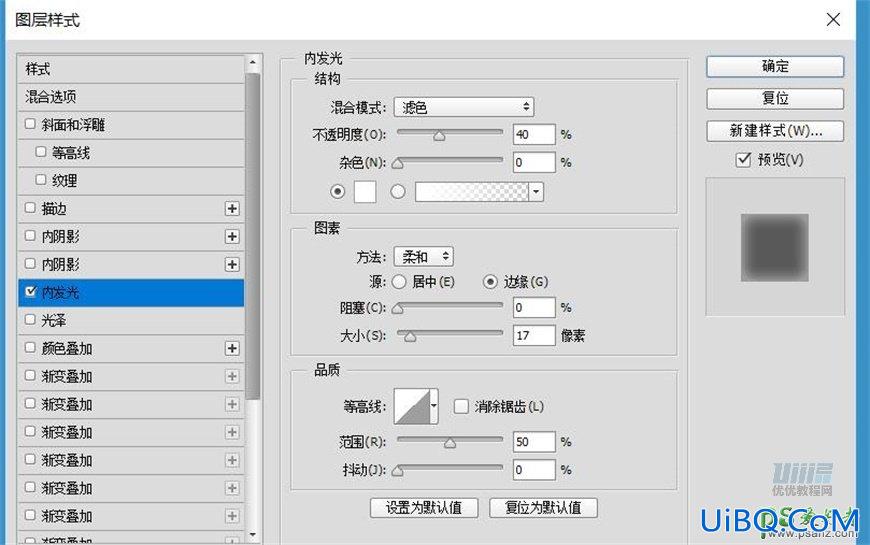
Task: Open the 等高线 contour picker arrow in 品质
Action: point(434,406)
